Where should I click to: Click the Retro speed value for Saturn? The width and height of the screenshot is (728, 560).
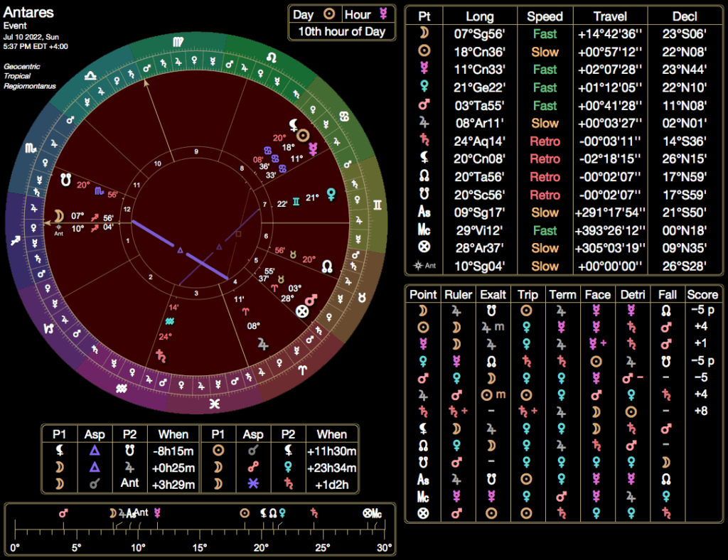click(x=545, y=141)
